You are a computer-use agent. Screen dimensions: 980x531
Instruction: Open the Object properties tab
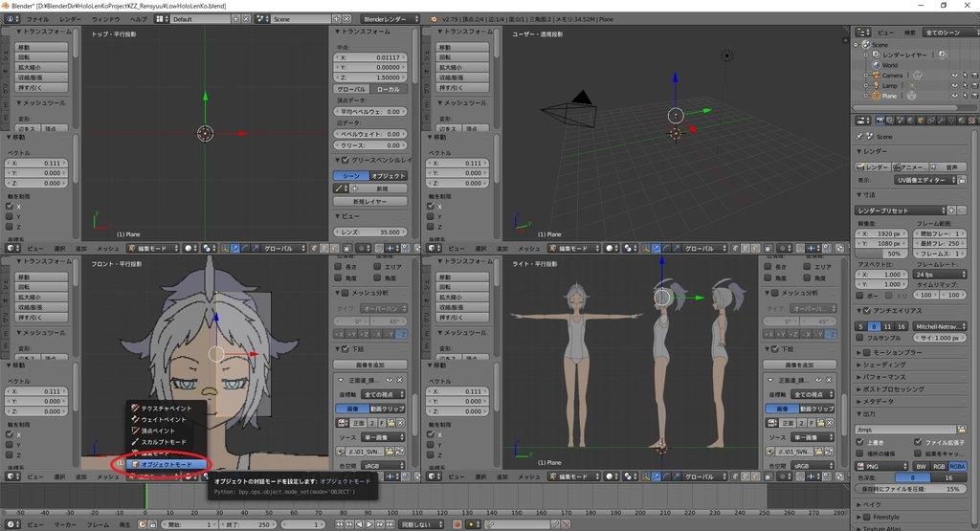921,120
